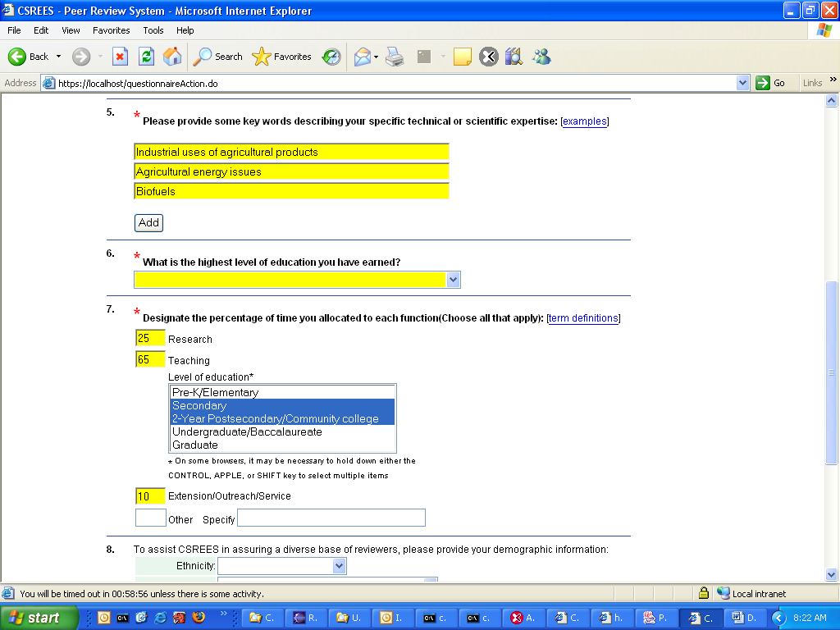Viewport: 840px width, 630px height.
Task: Open the Back history dropdown arrow
Action: click(x=58, y=57)
